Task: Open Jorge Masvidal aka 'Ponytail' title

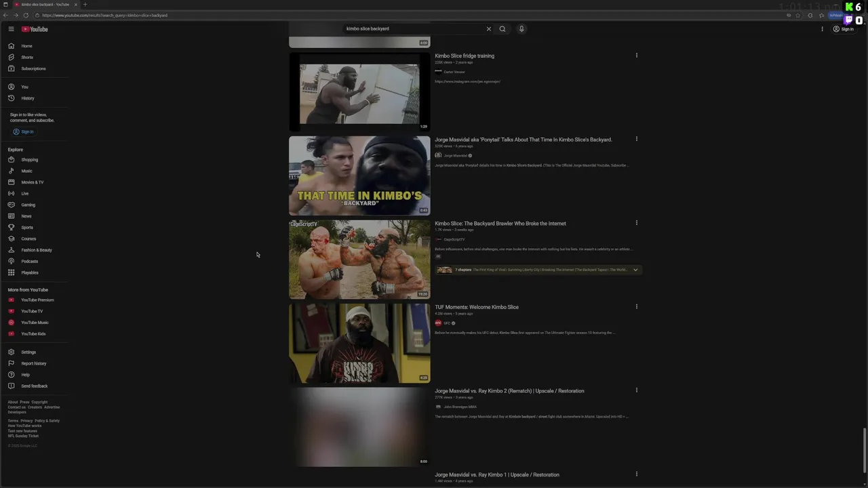Action: coord(524,140)
